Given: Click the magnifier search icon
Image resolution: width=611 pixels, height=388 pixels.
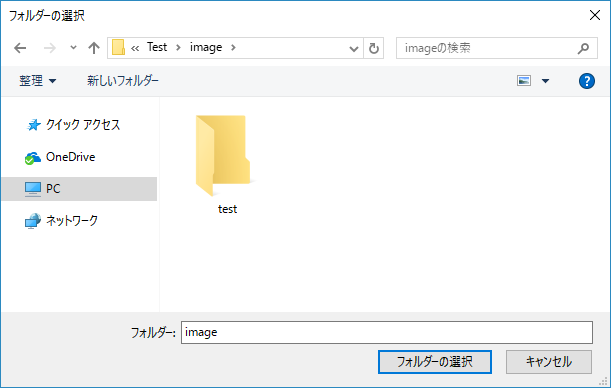Looking at the screenshot, I should [583, 48].
